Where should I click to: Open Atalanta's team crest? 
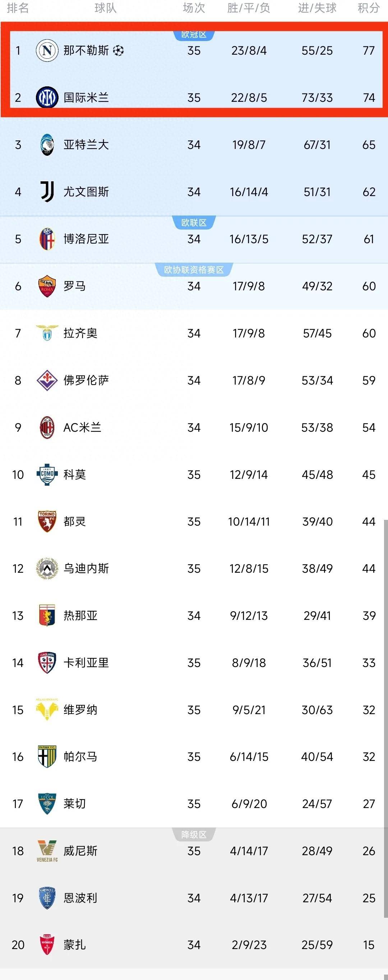click(47, 145)
